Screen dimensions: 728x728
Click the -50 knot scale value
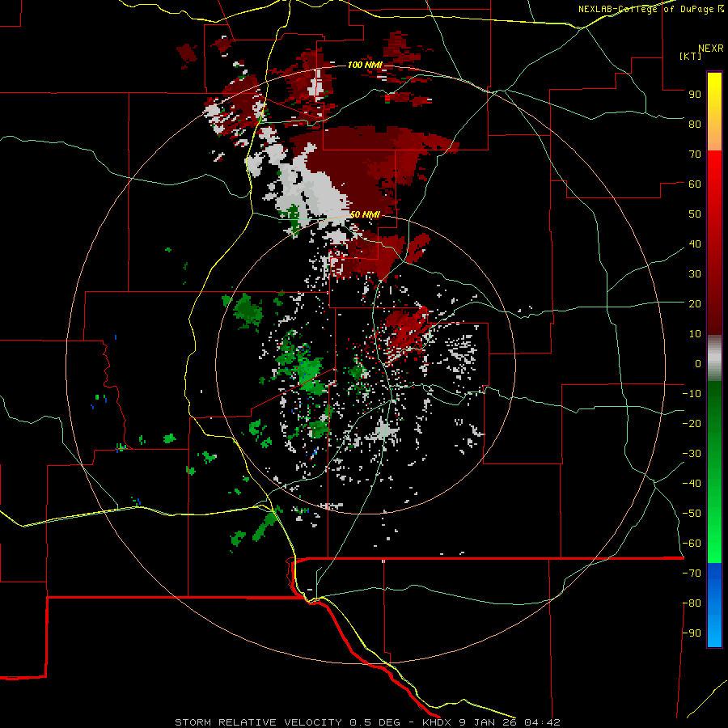[x=692, y=514]
